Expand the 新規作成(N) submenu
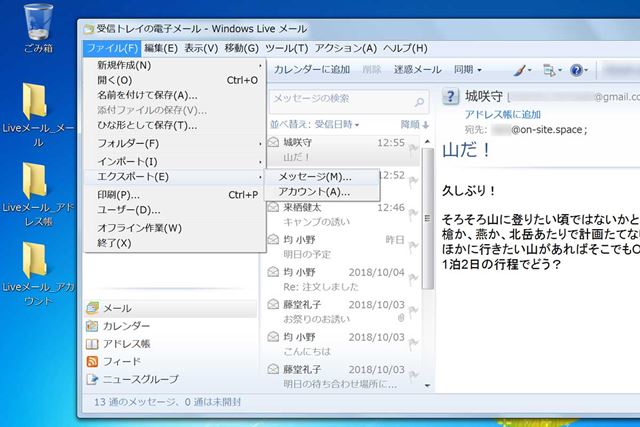 point(175,65)
